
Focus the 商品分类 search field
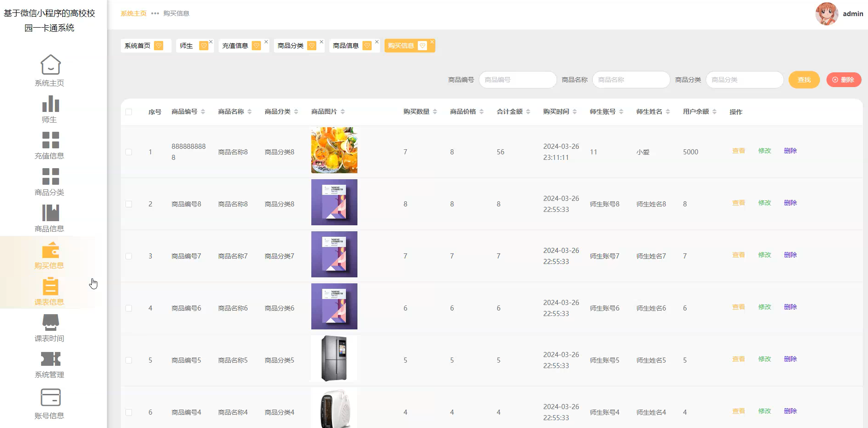[x=744, y=80]
